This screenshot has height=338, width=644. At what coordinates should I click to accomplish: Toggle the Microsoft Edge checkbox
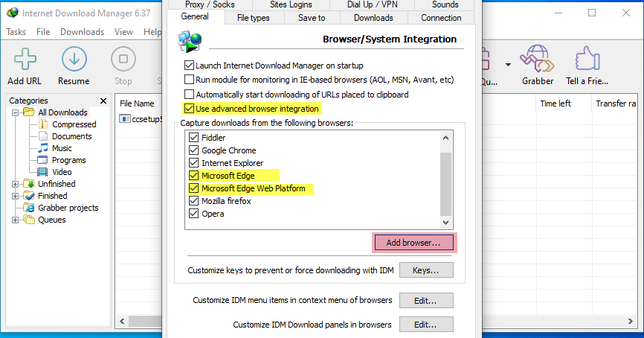193,176
